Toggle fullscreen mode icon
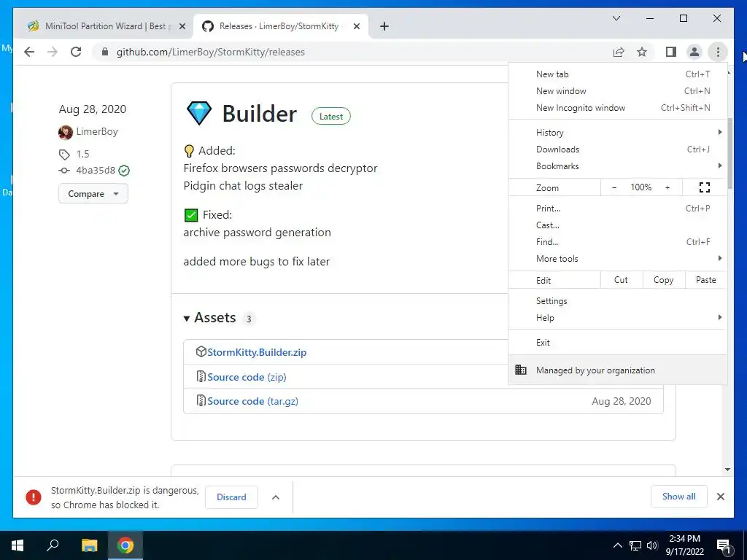The image size is (747, 560). pos(705,187)
